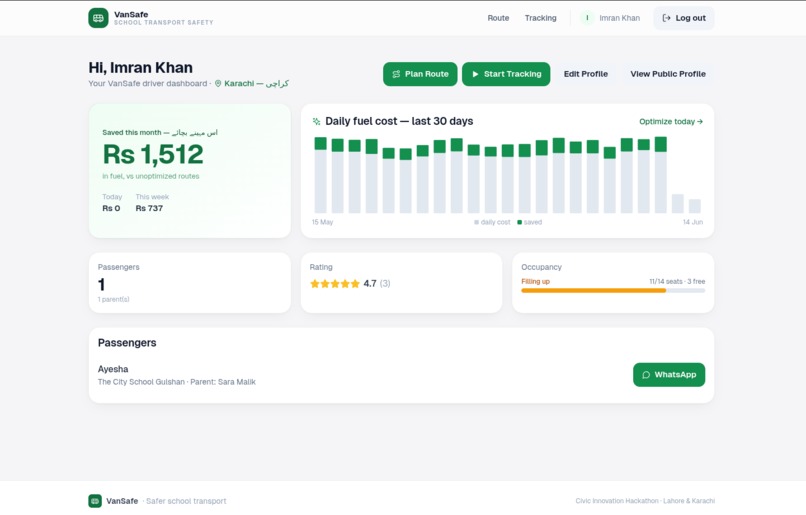The image size is (806, 515).
Task: Click the Today Rs 0 value
Action: point(111,208)
